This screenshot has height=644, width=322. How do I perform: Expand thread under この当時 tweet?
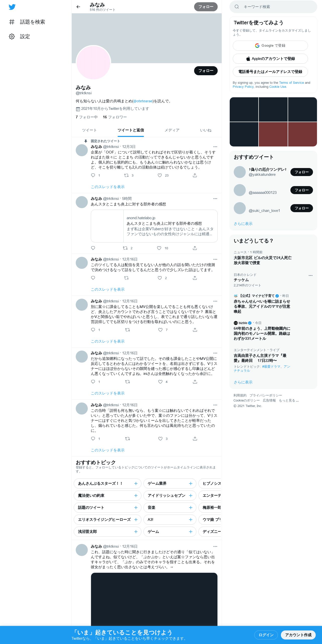pos(108,450)
